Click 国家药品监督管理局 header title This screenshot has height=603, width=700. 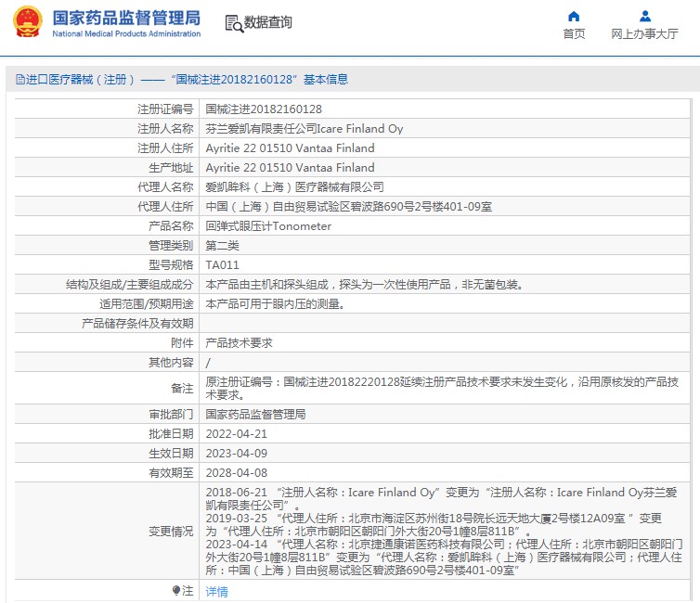[x=126, y=19]
